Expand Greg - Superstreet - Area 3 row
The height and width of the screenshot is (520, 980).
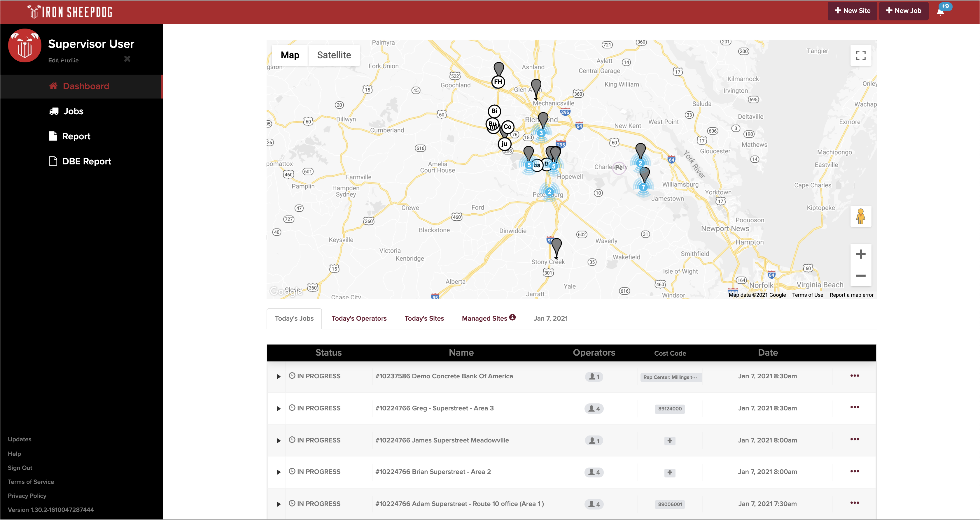pyautogui.click(x=279, y=409)
